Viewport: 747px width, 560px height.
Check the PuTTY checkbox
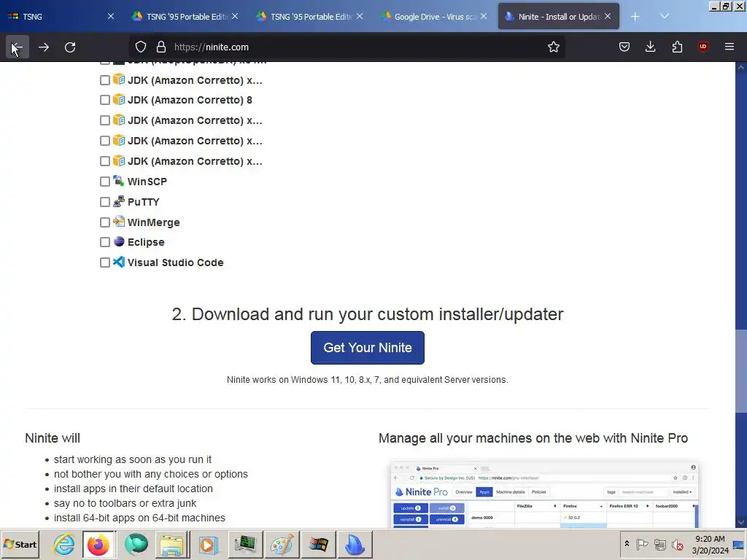pyautogui.click(x=105, y=202)
